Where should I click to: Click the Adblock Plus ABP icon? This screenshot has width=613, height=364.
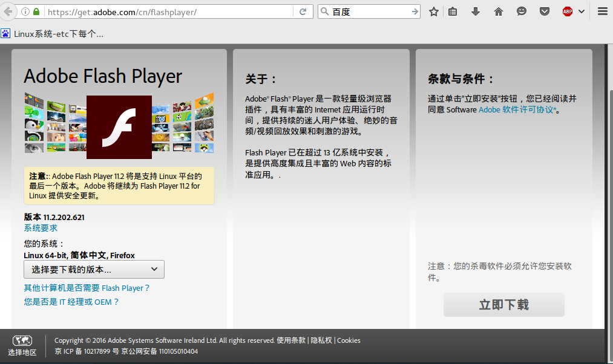(x=568, y=11)
